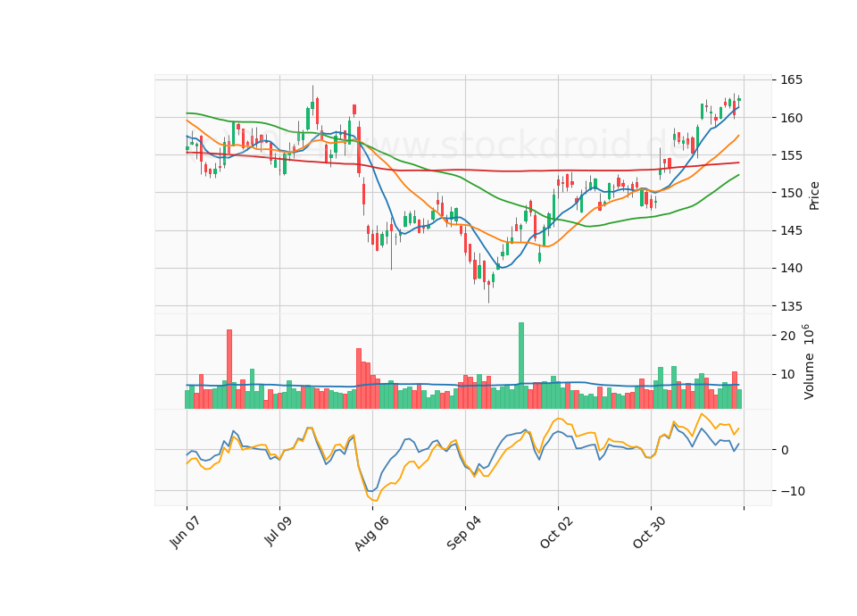Viewport: 857px width, 616px height.
Task: Click the 'Jun 07' date label
Action: click(x=185, y=532)
